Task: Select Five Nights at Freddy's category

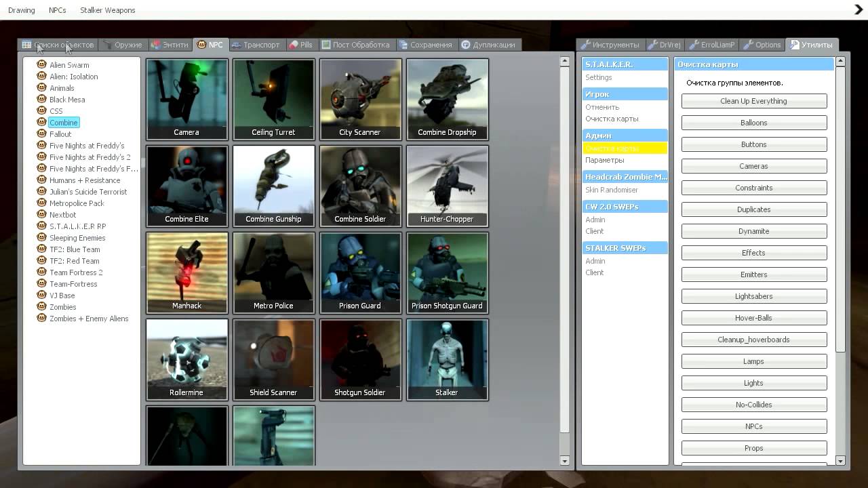Action: point(87,146)
